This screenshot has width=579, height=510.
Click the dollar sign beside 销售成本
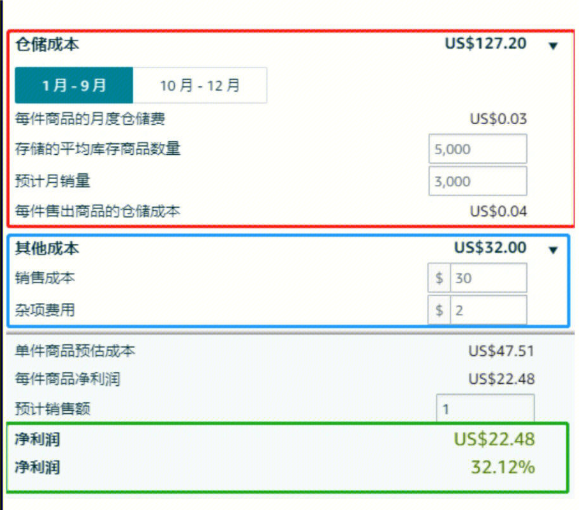coord(439,278)
